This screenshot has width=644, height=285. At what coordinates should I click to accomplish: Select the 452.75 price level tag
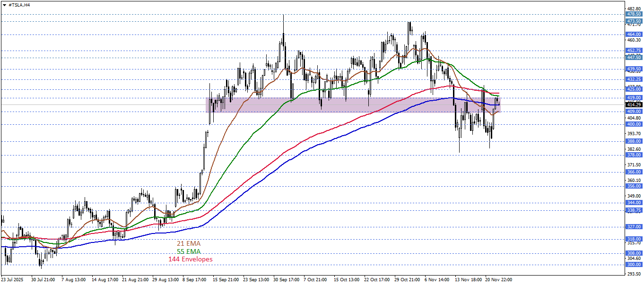(633, 50)
